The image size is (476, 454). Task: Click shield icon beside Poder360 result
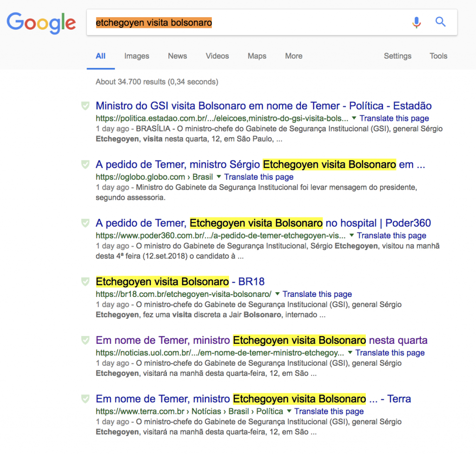click(x=85, y=223)
